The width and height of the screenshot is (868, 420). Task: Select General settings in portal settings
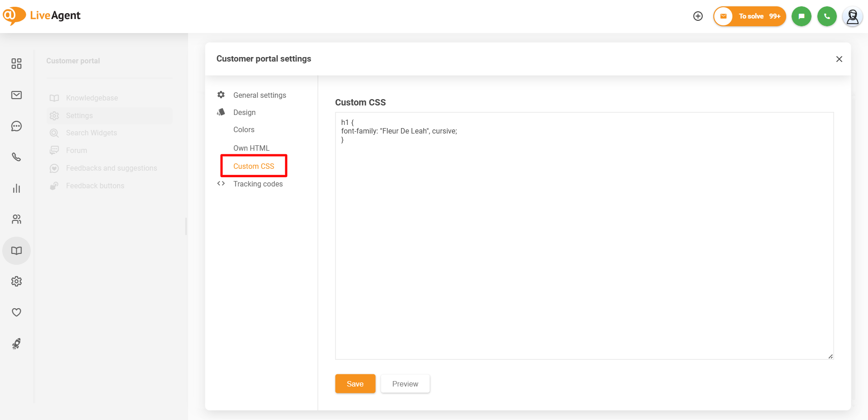pyautogui.click(x=259, y=95)
